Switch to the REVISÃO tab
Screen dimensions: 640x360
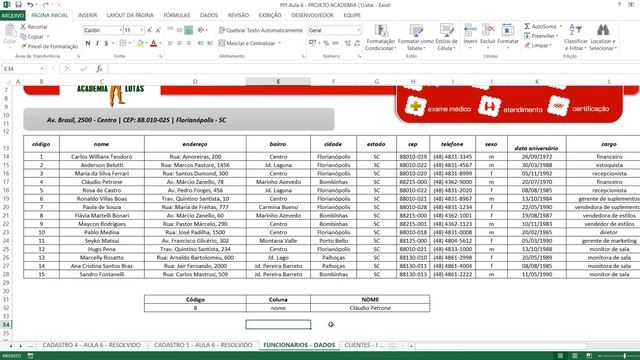point(238,15)
